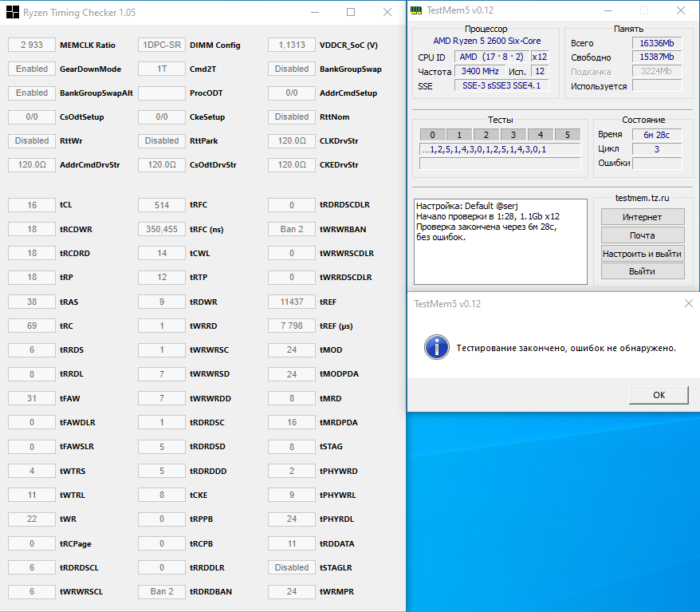This screenshot has height=612, width=700.
Task: Click the tRFC (ns) value 350,455
Action: click(162, 229)
